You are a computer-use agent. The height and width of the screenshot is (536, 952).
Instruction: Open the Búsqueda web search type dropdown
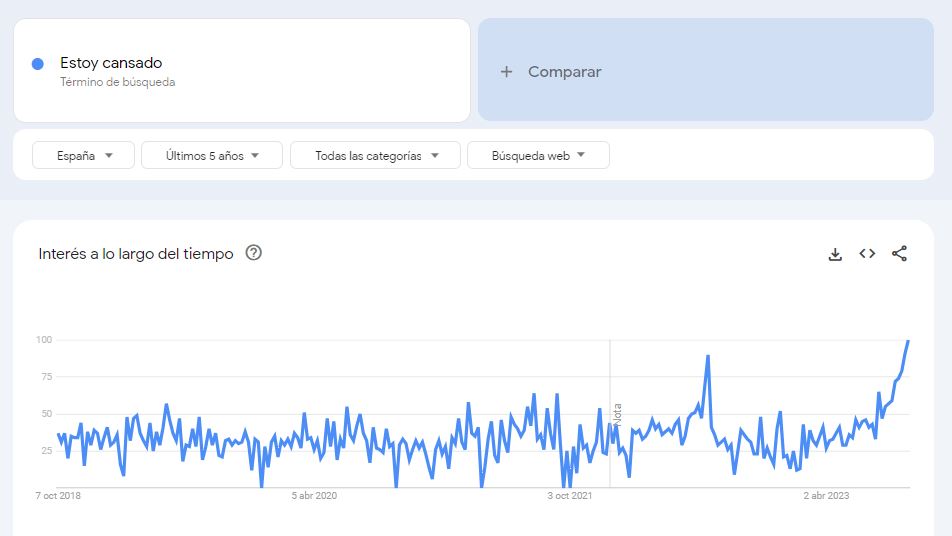538,155
